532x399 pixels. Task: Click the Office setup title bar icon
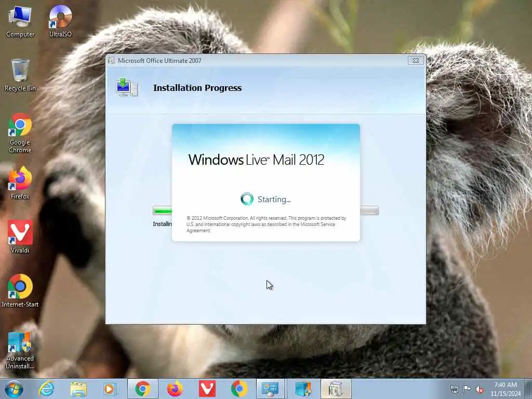(111, 61)
